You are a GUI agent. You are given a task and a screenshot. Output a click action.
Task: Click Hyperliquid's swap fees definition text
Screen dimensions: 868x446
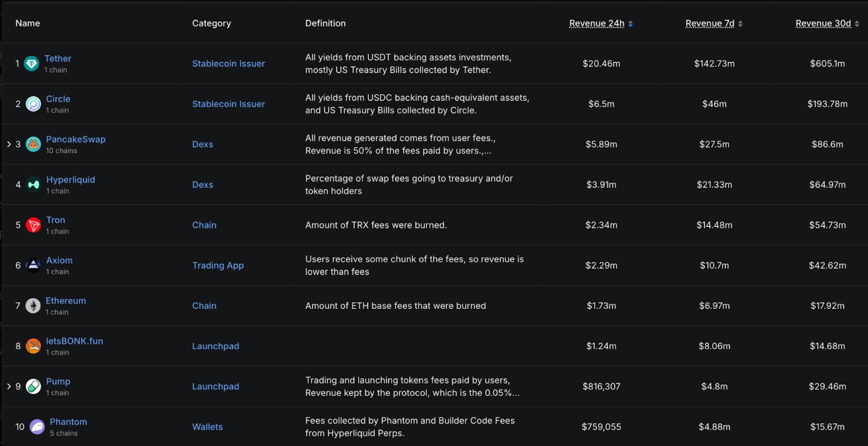coord(409,185)
